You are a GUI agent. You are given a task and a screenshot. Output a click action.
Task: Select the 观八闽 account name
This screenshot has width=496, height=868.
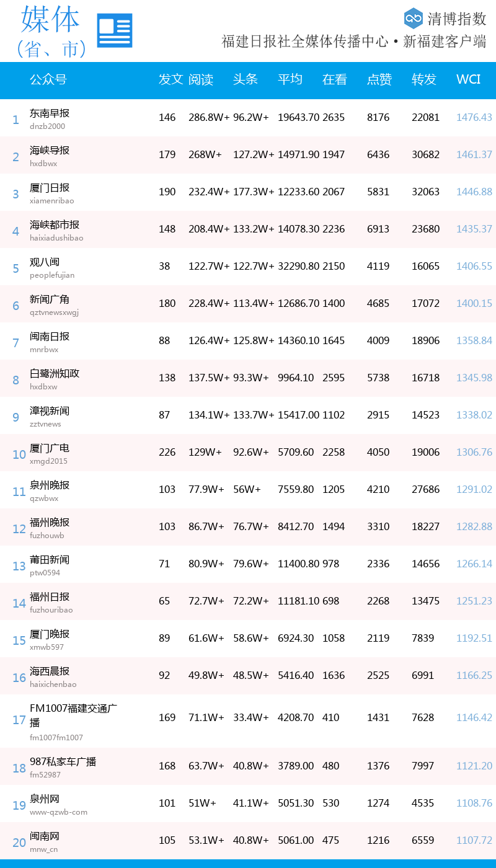[45, 262]
